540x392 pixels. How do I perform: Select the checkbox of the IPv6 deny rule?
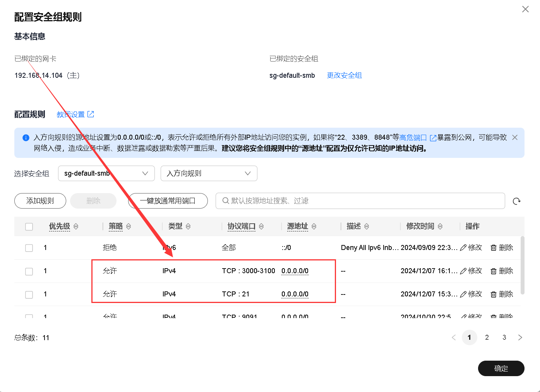pyautogui.click(x=29, y=248)
